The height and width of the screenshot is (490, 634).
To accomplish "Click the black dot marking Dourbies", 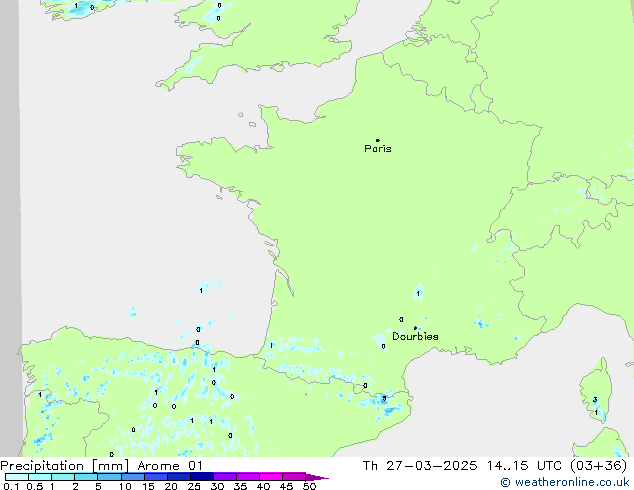I will (415, 328).
